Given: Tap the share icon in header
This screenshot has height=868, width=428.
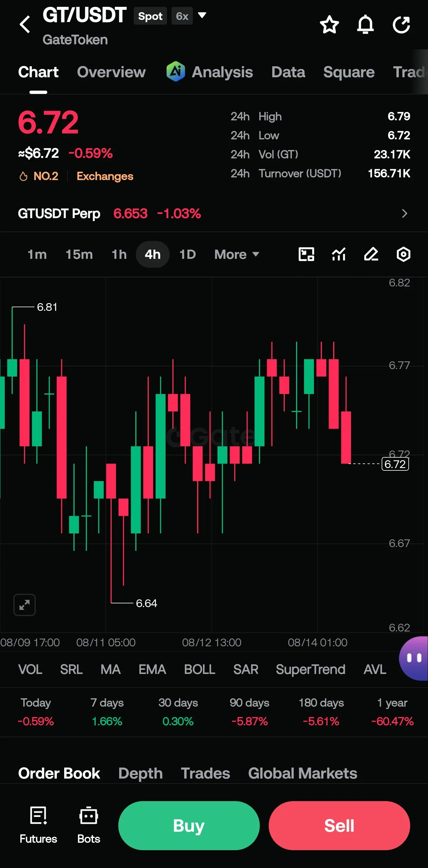Looking at the screenshot, I should (401, 25).
